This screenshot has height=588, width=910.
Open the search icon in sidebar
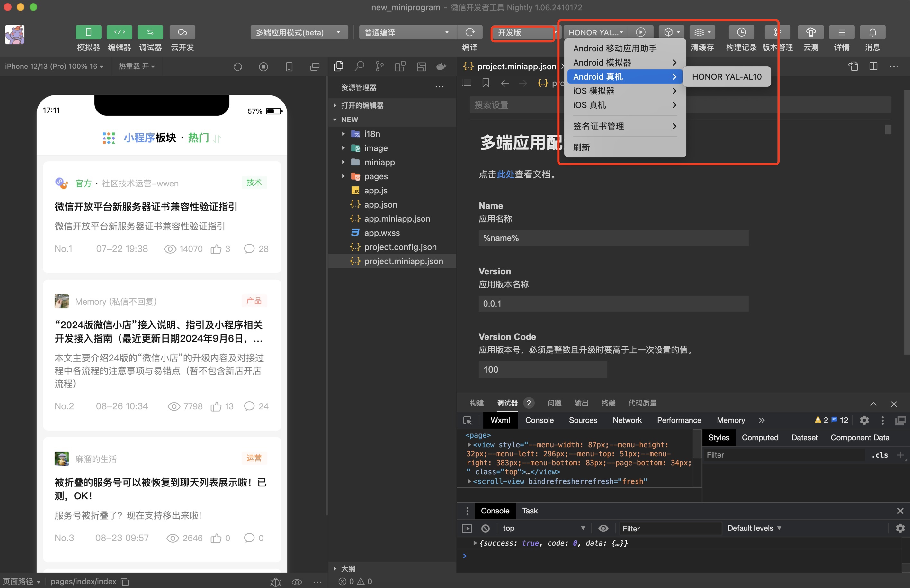tap(359, 67)
